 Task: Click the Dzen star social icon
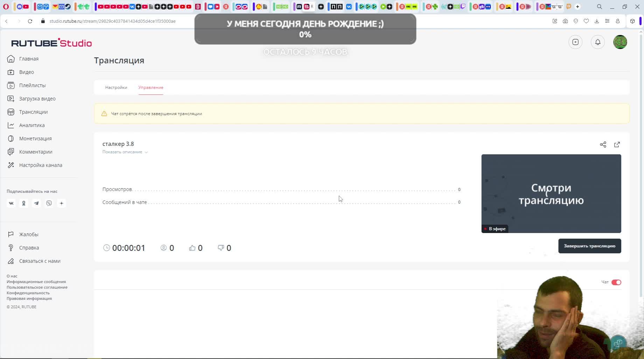tap(62, 203)
